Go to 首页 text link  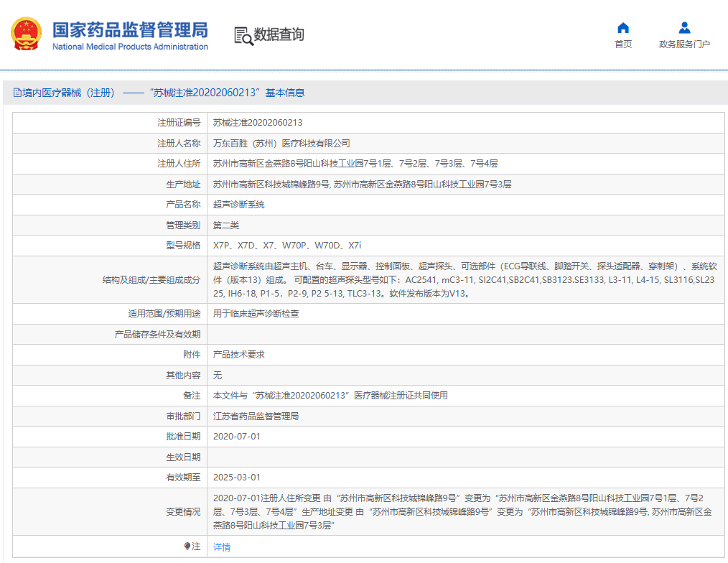(623, 44)
